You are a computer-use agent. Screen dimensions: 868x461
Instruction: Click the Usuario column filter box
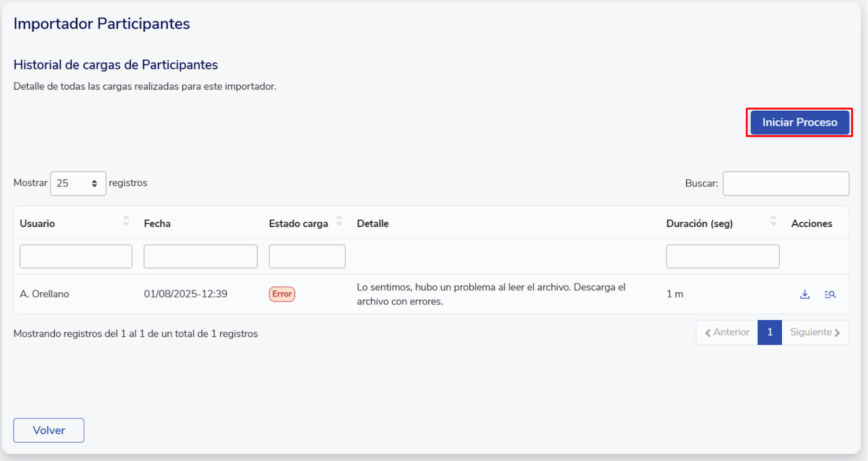[76, 256]
